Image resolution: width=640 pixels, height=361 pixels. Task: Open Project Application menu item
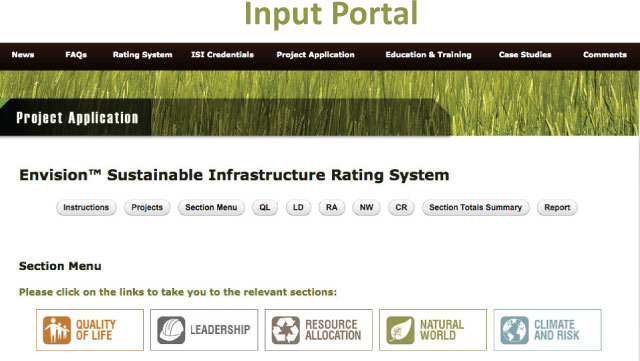click(316, 55)
